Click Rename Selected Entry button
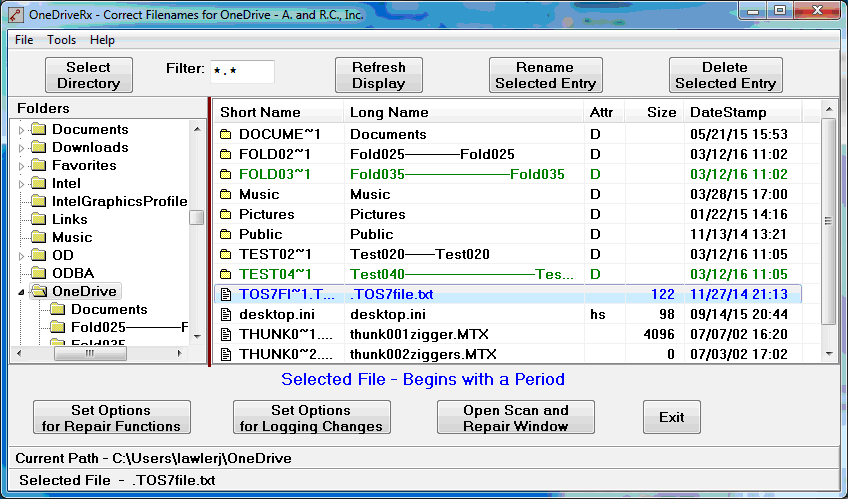Image resolution: width=848 pixels, height=499 pixels. pos(546,75)
